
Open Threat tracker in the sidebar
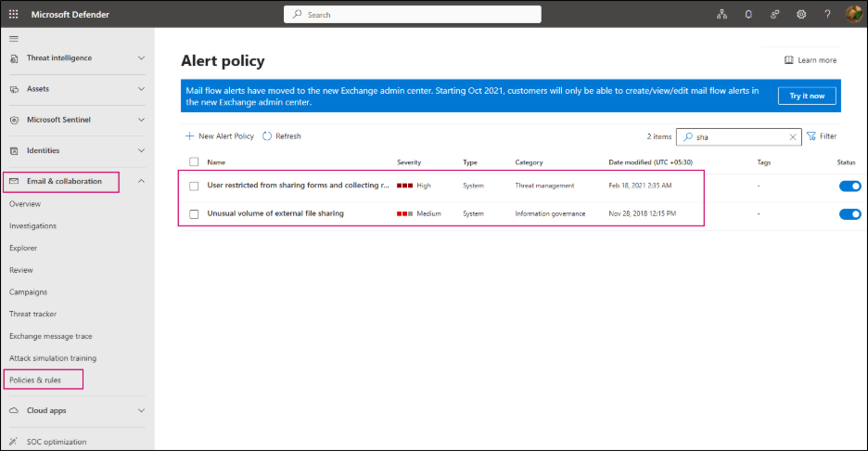[x=32, y=315]
